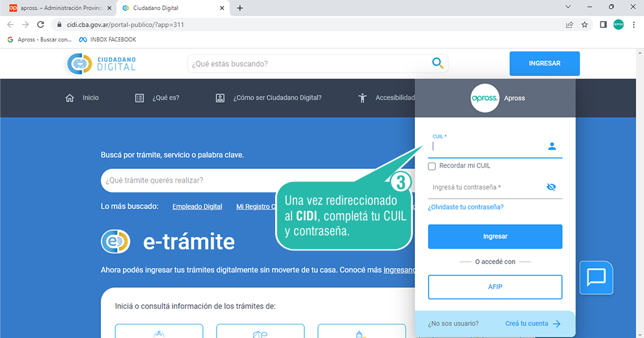The width and height of the screenshot is (644, 338).
Task: Open ¿Cómo ser Ciudadano Digital? menu item
Action: pyautogui.click(x=269, y=98)
